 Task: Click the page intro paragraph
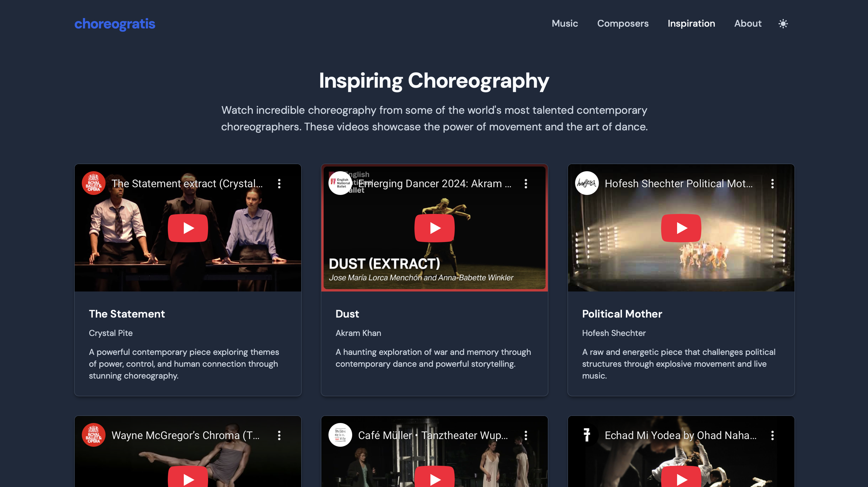(434, 118)
